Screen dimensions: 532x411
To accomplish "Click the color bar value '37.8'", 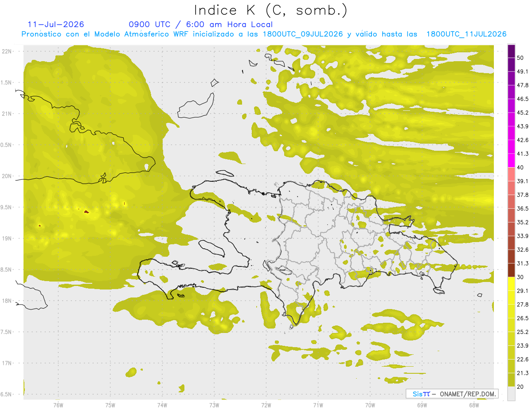I will coord(523,195).
